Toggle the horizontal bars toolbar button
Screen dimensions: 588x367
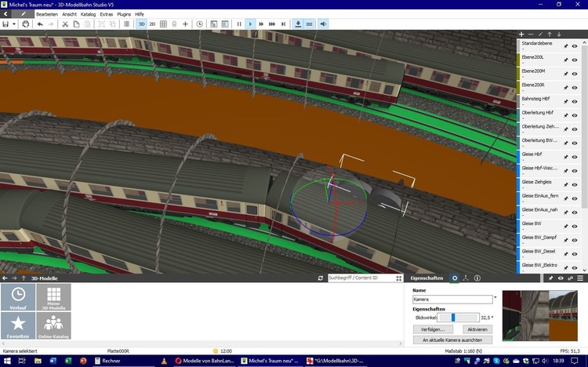309,24
